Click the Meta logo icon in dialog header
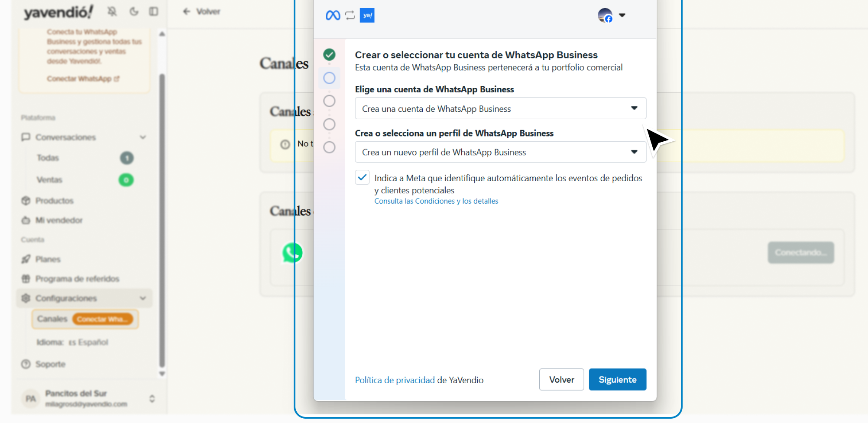Screen dimensions: 868x423 point(333,16)
